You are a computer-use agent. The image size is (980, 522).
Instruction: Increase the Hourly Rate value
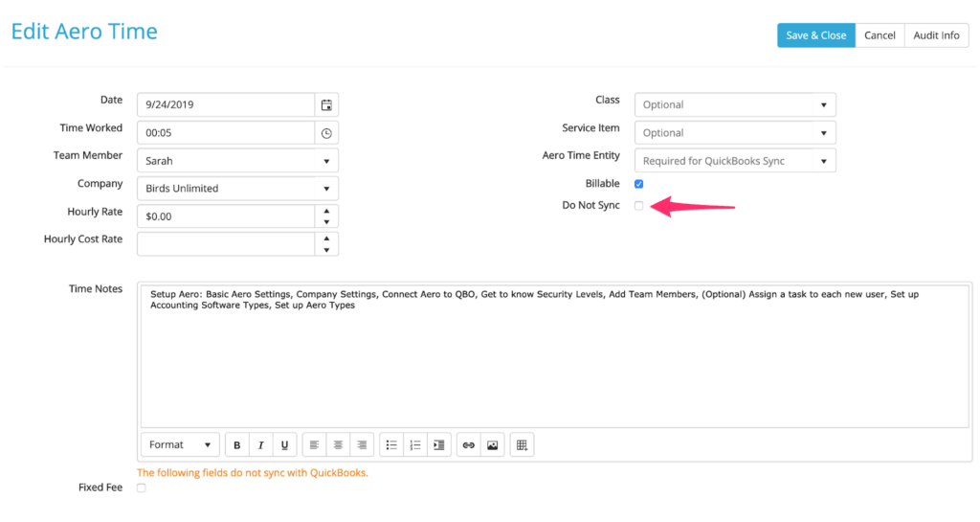click(326, 211)
